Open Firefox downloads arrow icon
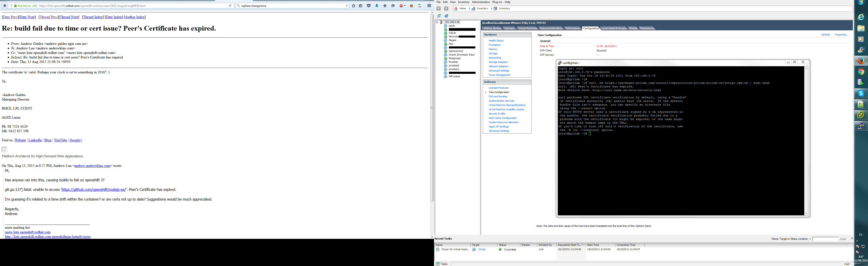 tap(377, 6)
